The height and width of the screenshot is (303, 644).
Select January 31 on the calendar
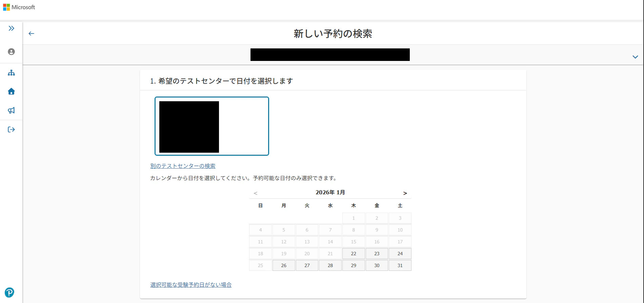click(x=400, y=265)
